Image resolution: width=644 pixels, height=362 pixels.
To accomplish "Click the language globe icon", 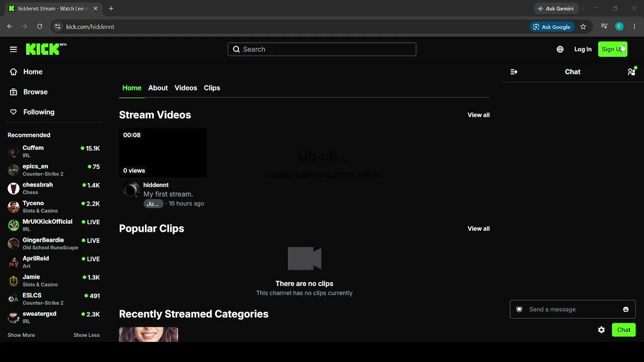I will click(560, 49).
